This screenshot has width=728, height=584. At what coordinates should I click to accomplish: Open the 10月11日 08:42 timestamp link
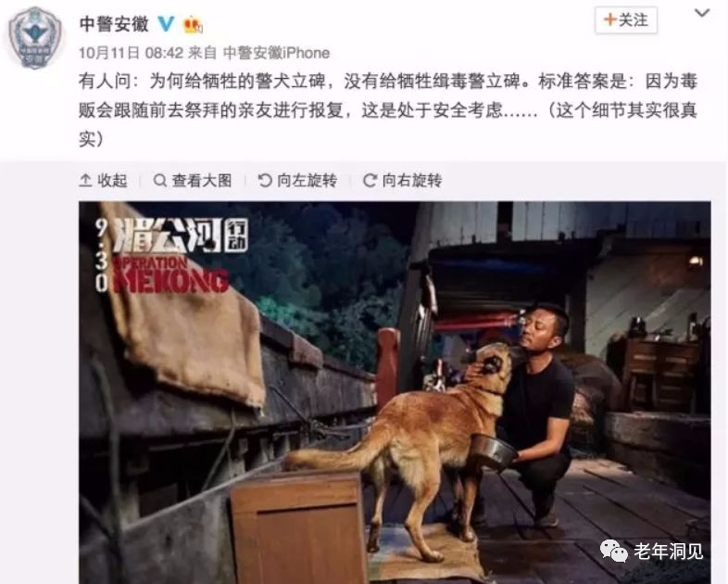pyautogui.click(x=131, y=53)
